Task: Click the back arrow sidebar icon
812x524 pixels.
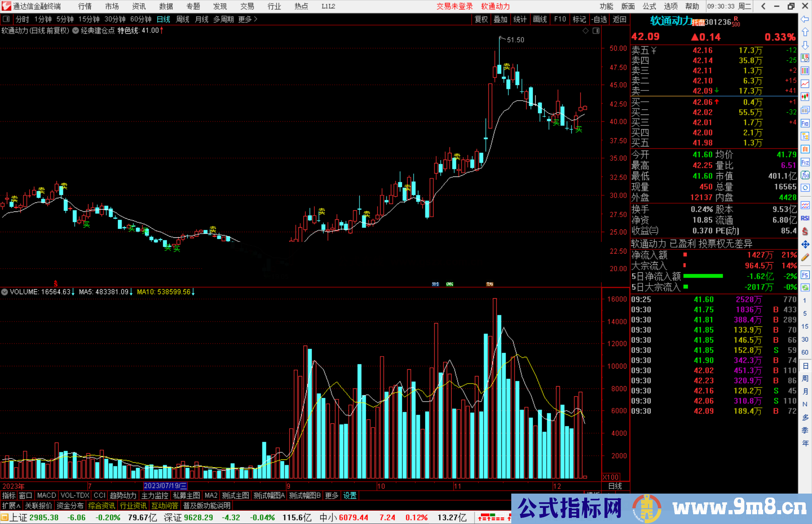Action: point(805,19)
